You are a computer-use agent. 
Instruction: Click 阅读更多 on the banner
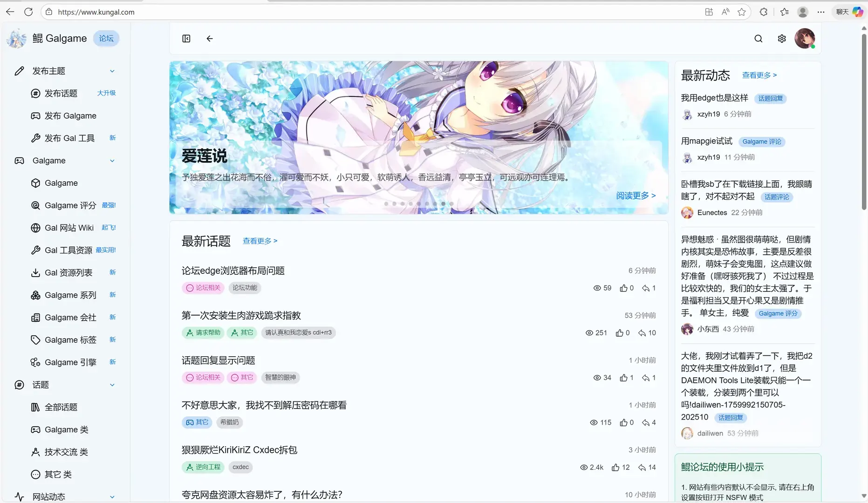(636, 196)
